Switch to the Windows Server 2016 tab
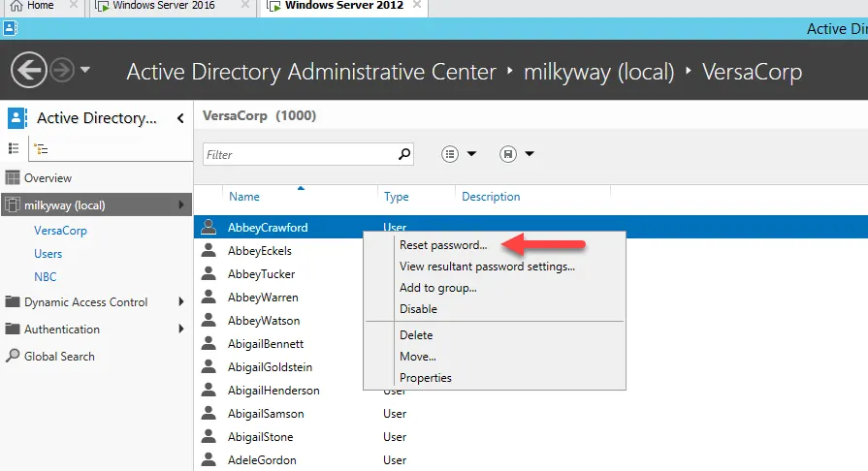This screenshot has width=868, height=471. (x=164, y=6)
